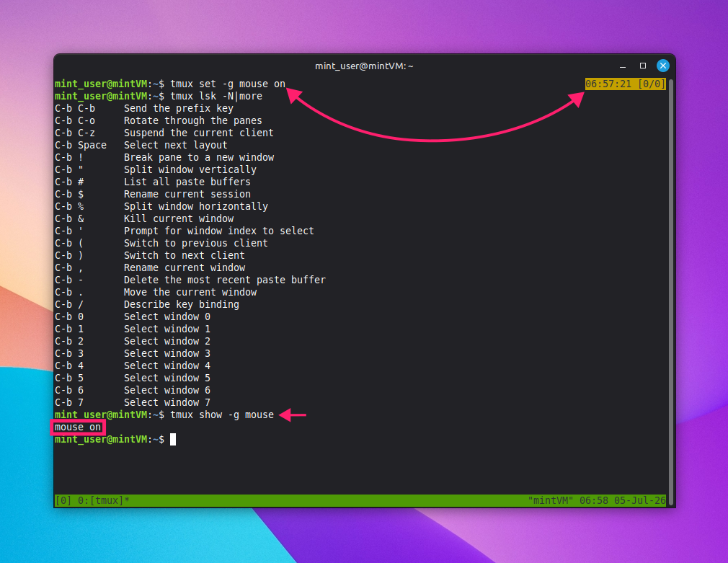Close the terminal with blue X button
728x563 pixels.
tap(662, 66)
